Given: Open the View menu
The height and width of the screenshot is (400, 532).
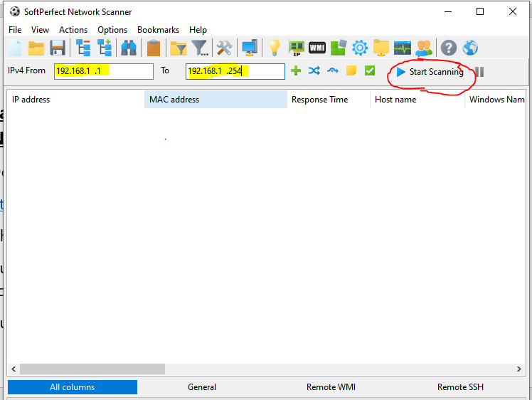Looking at the screenshot, I should (x=40, y=30).
